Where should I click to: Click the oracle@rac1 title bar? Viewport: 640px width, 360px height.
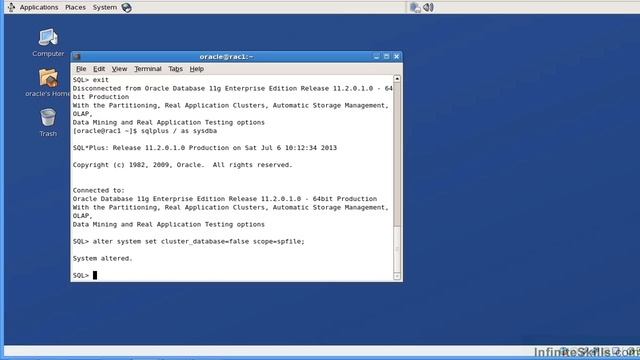(x=226, y=56)
